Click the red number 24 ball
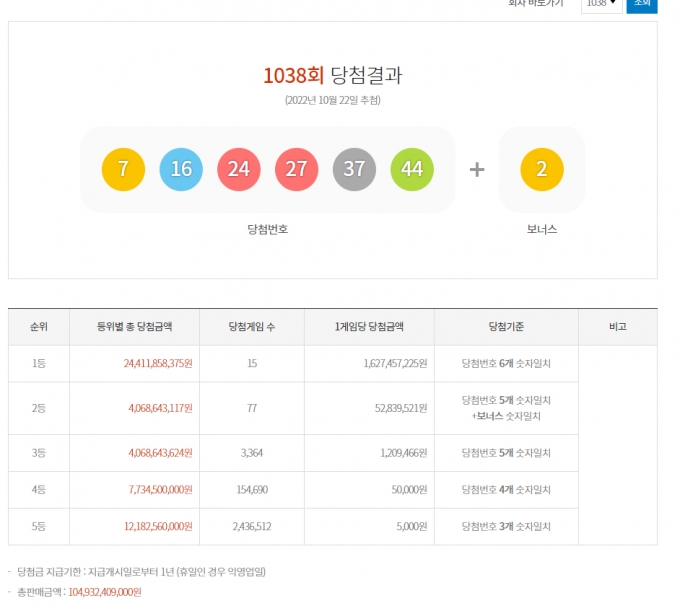 coord(238,169)
